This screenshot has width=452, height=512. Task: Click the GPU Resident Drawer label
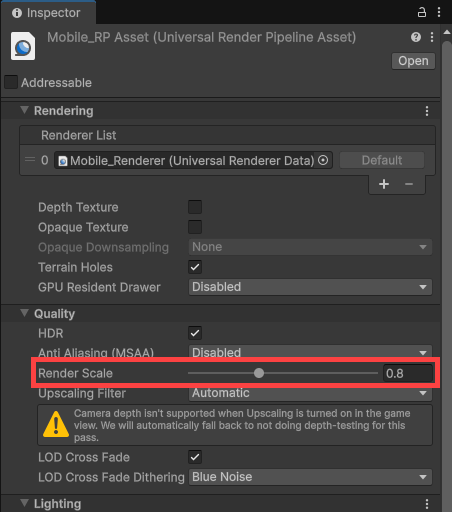[99, 287]
